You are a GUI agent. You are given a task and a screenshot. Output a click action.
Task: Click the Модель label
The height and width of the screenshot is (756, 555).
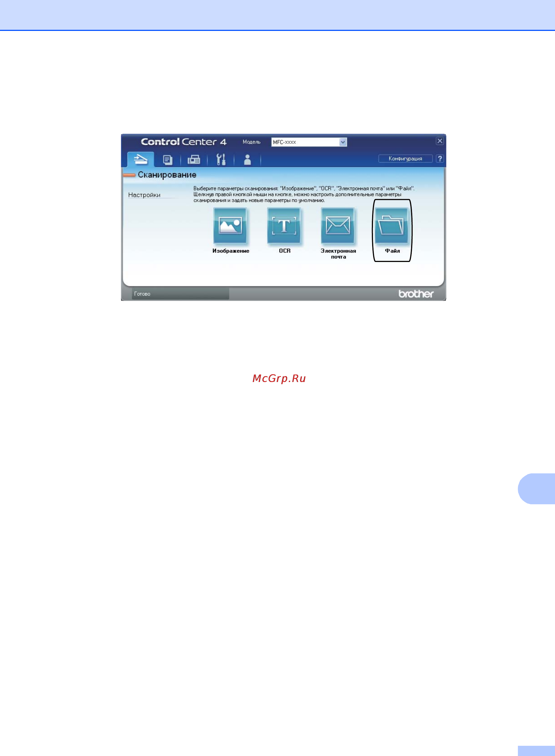[252, 142]
